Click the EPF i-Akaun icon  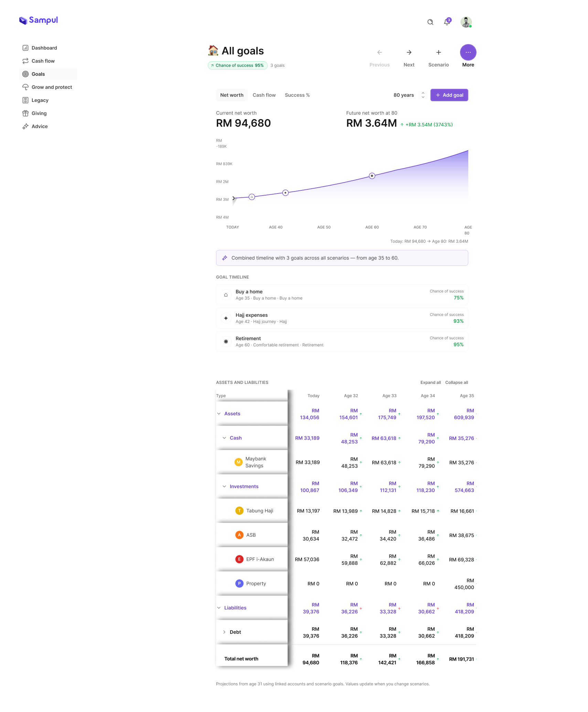point(239,559)
